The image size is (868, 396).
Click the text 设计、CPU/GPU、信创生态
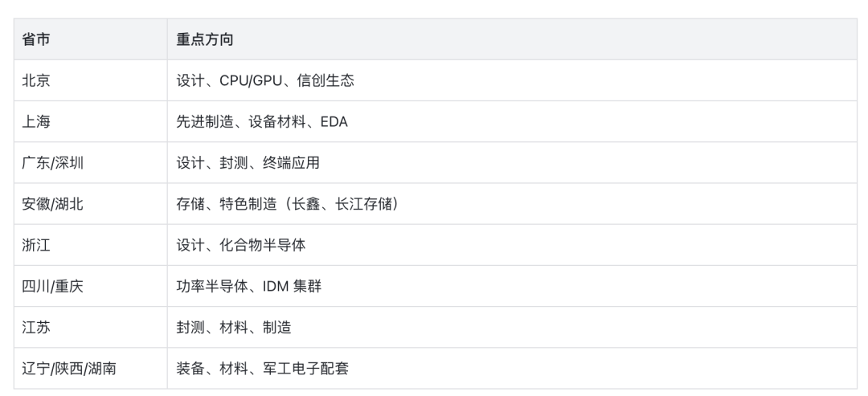(x=265, y=81)
